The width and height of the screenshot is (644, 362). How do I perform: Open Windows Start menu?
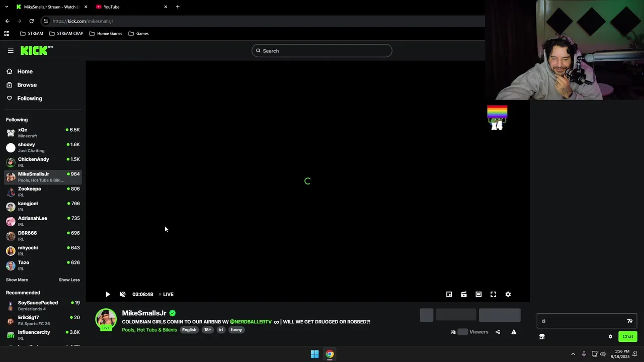314,354
